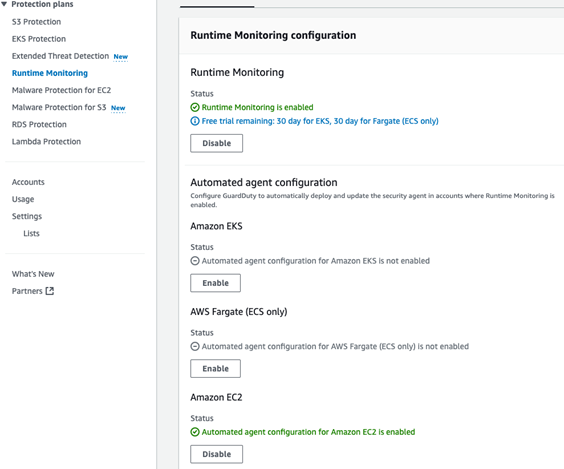This screenshot has height=469, width=564.
Task: Go to Usage page
Action: tap(23, 199)
